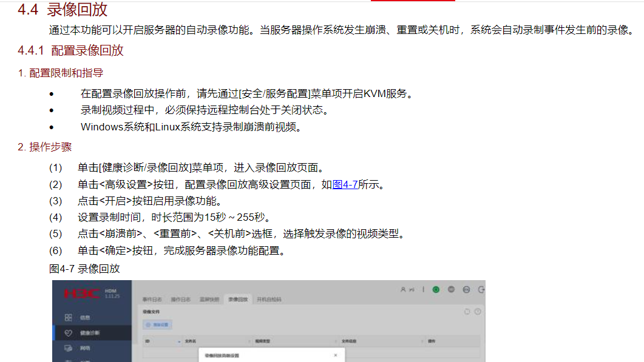This screenshot has width=644, height=362.
Task: Click the 1. 配置限制和指导 subheading
Action: (x=60, y=73)
